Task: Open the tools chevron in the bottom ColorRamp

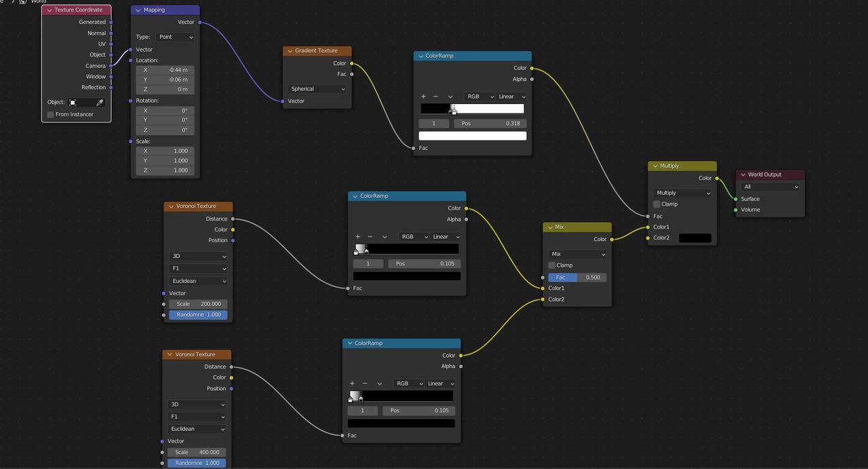Action: pyautogui.click(x=379, y=383)
